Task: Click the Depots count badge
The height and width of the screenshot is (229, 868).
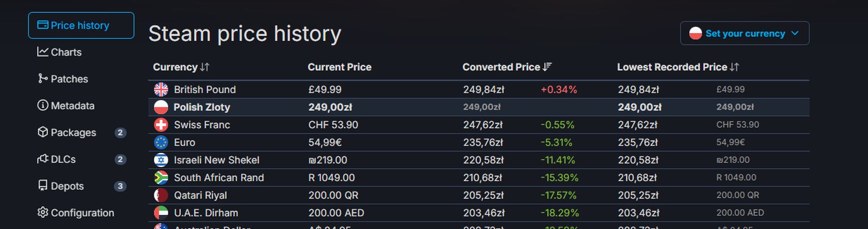Action: point(120,186)
